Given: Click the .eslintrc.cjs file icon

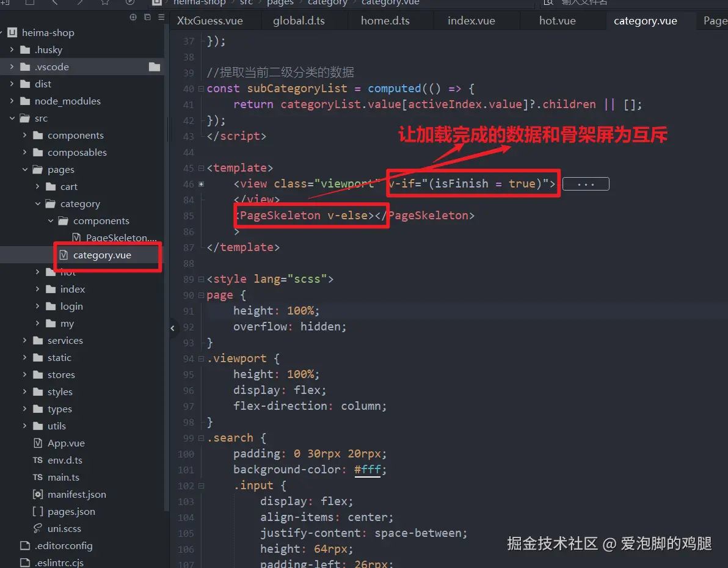Looking at the screenshot, I should (25, 563).
